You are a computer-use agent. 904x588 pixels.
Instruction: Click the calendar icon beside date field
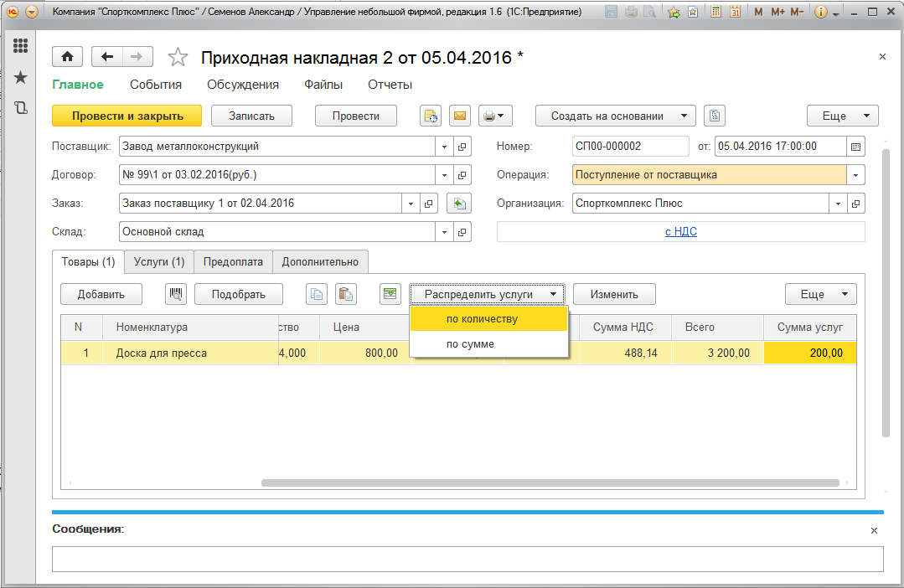click(855, 147)
